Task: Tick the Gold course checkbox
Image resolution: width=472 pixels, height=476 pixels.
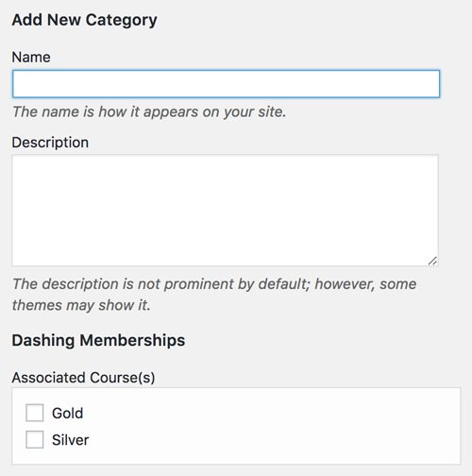Action: tap(35, 413)
